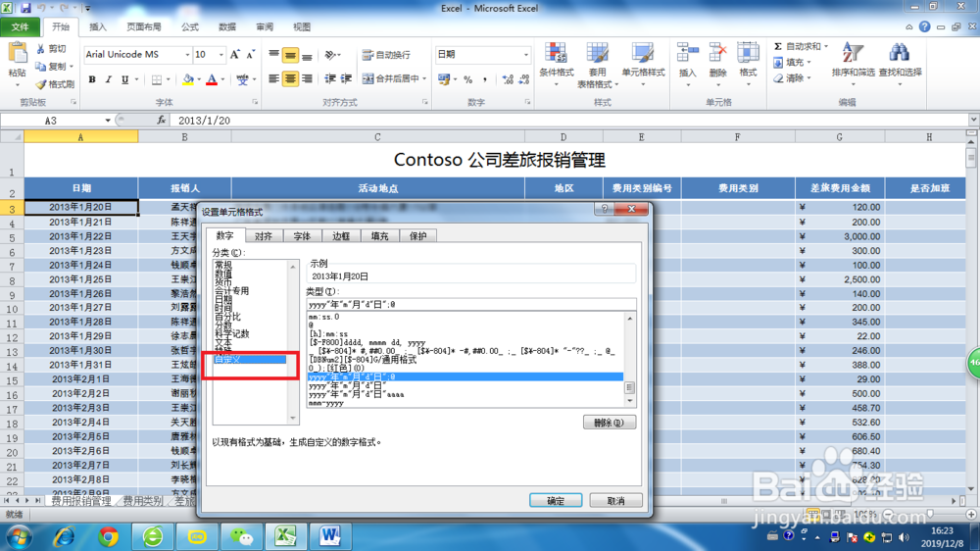Viewport: 980px width, 551px height.
Task: Select 自定义 custom category
Action: tap(250, 359)
